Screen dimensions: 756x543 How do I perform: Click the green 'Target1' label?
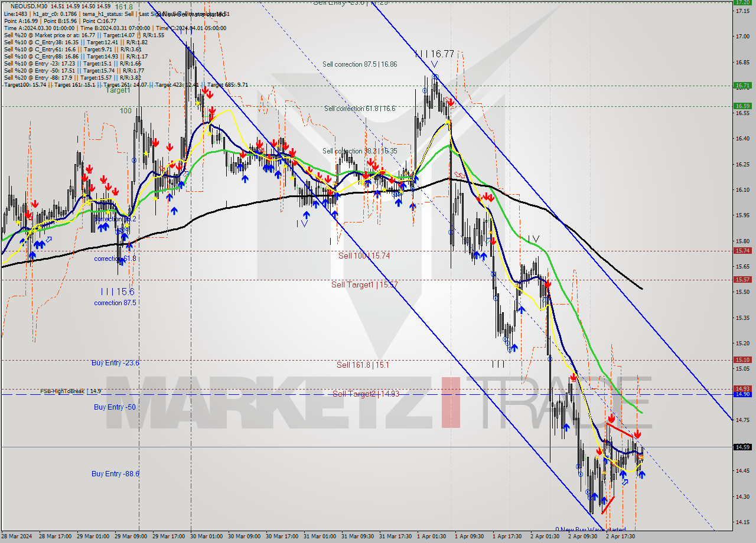(118, 90)
